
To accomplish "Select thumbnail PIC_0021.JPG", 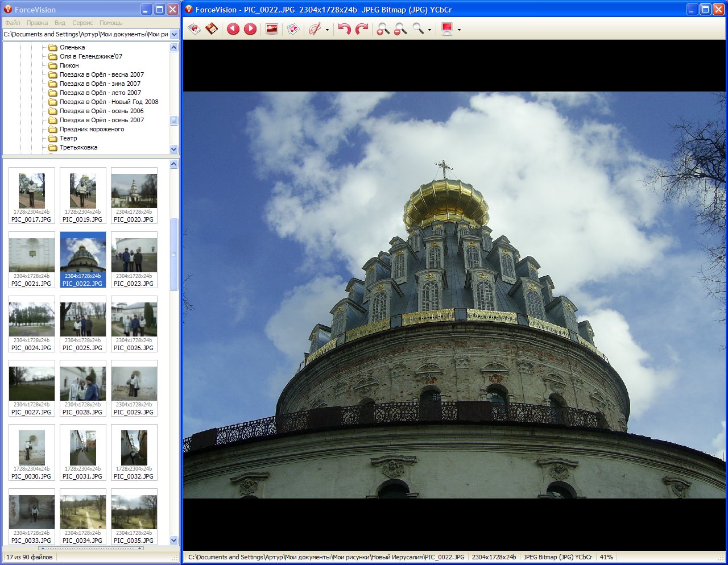I will pyautogui.click(x=32, y=260).
